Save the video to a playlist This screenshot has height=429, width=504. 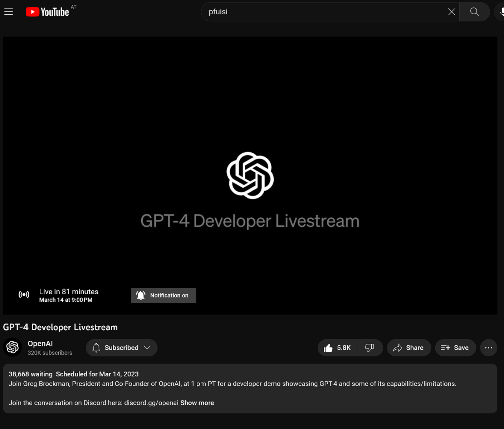point(455,347)
